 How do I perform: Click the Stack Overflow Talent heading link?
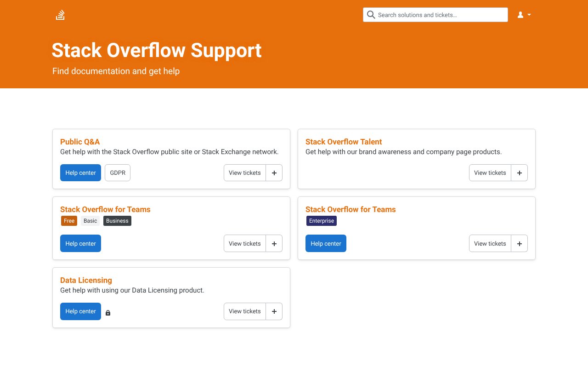tap(344, 142)
